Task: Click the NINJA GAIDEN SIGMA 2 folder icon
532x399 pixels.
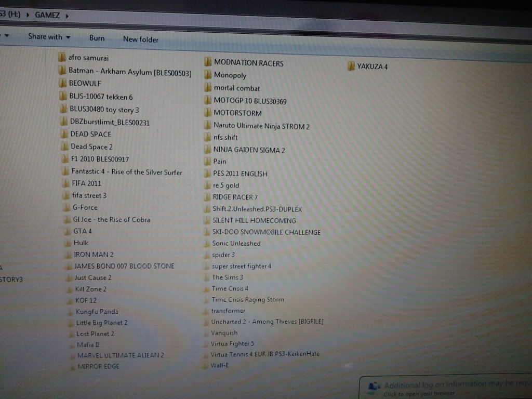Action: pos(207,149)
